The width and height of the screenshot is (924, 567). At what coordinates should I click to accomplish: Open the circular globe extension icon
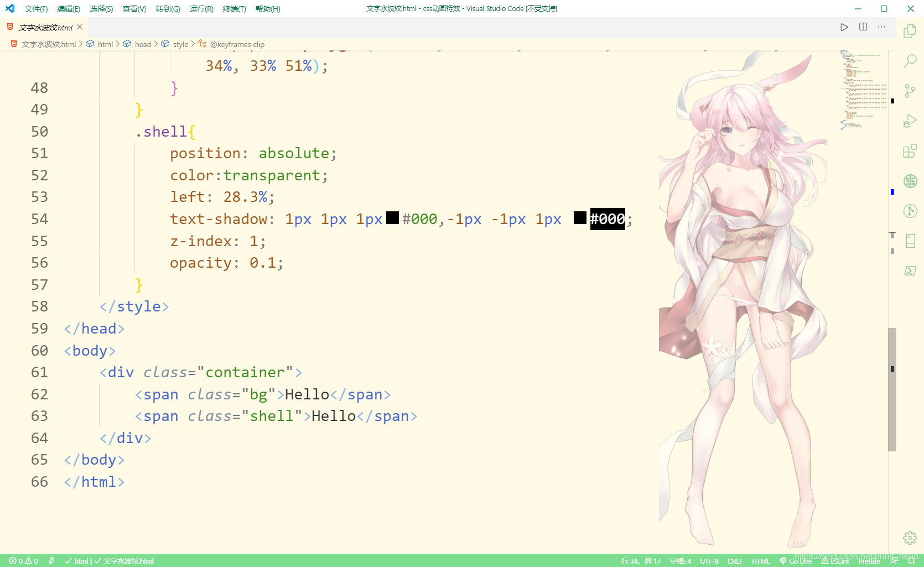(x=910, y=181)
